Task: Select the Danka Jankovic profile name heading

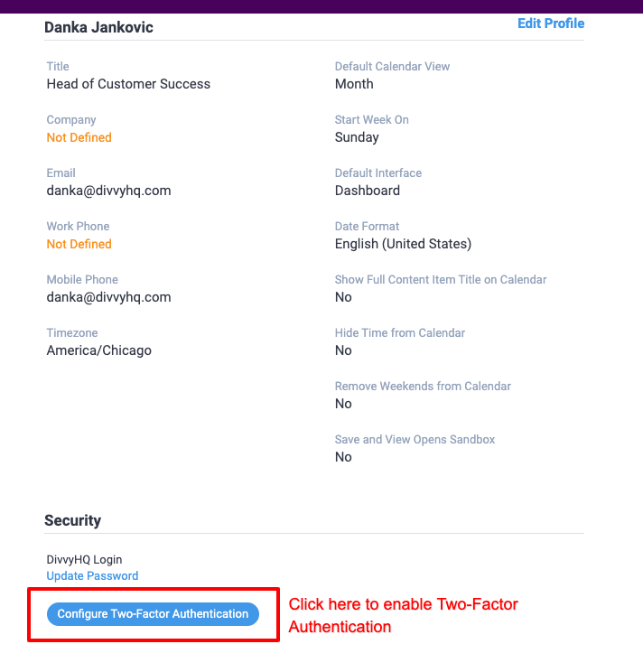Action: (98, 27)
